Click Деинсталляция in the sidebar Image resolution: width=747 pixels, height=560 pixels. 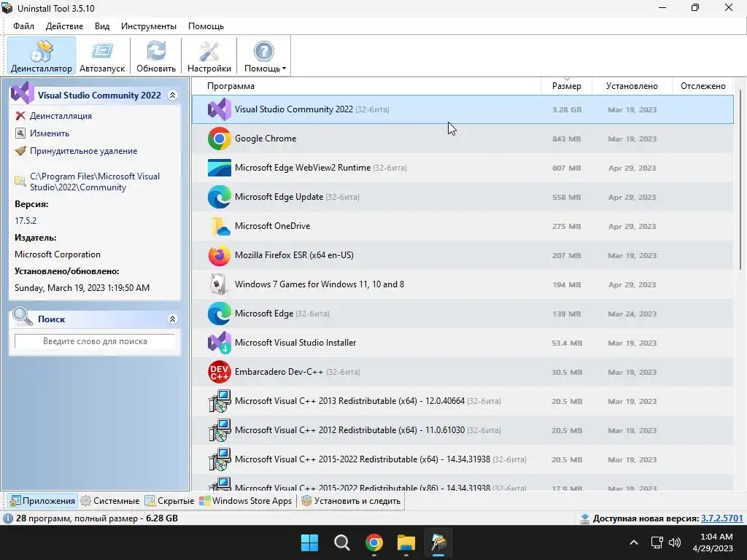tap(61, 116)
